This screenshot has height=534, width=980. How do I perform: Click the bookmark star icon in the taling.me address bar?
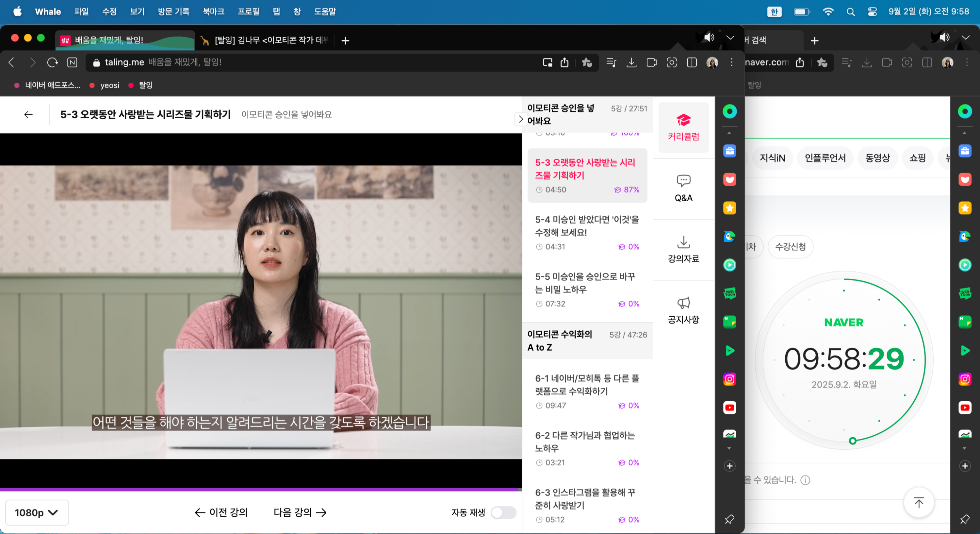[x=587, y=62]
